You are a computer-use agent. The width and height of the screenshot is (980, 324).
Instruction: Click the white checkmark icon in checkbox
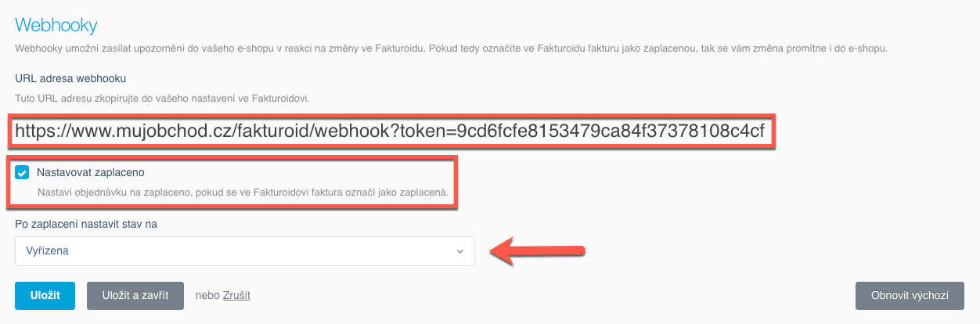click(x=22, y=172)
